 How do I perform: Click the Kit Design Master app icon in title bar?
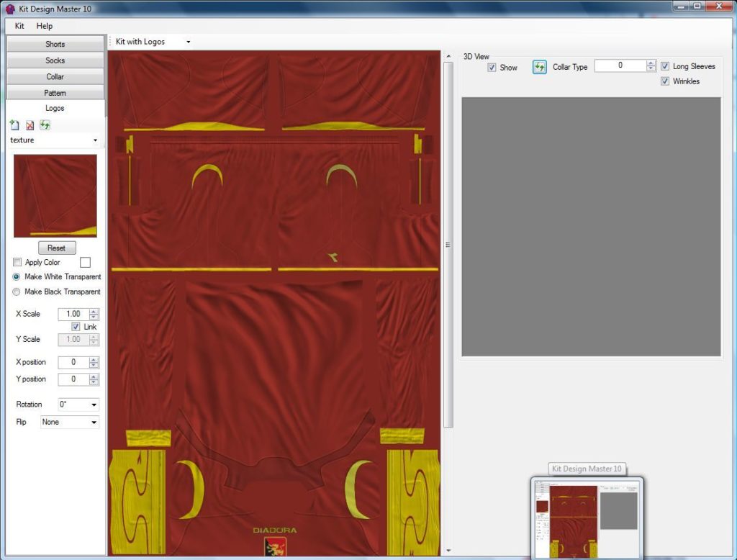[x=10, y=9]
